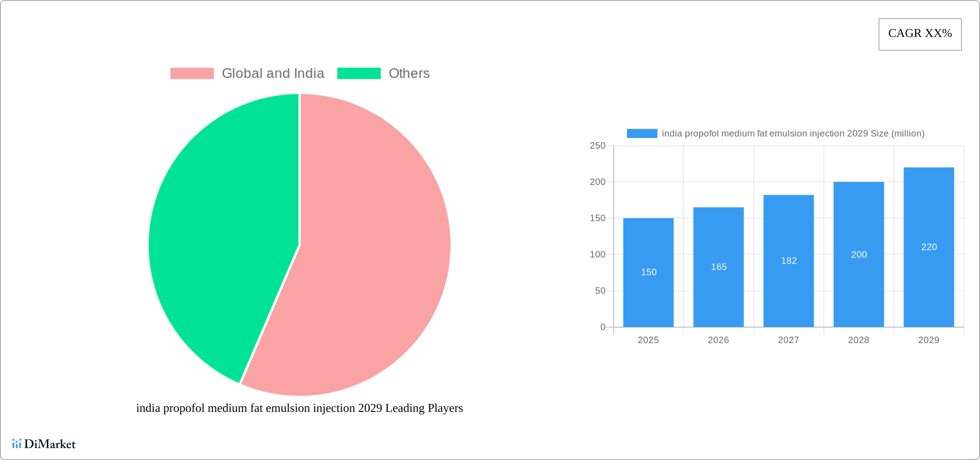This screenshot has height=460, width=980.
Task: Click the Leading Players chart caption
Action: [x=300, y=408]
